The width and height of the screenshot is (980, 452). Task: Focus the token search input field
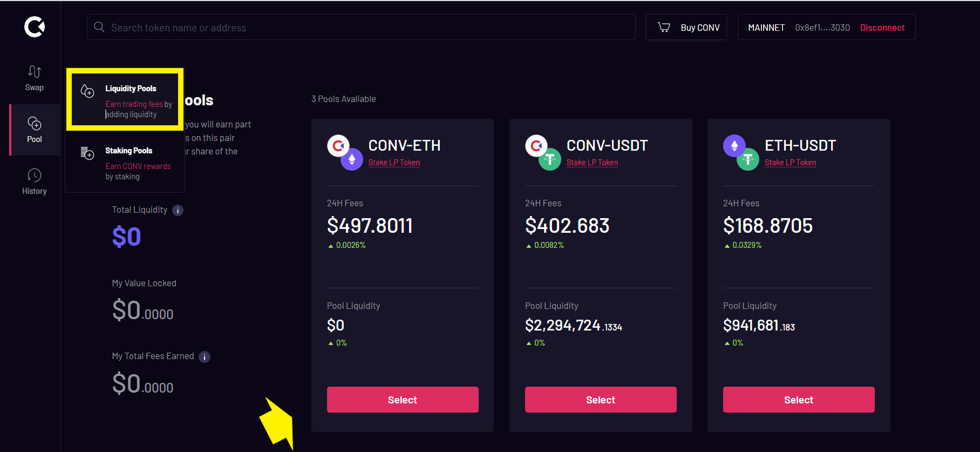tap(361, 27)
